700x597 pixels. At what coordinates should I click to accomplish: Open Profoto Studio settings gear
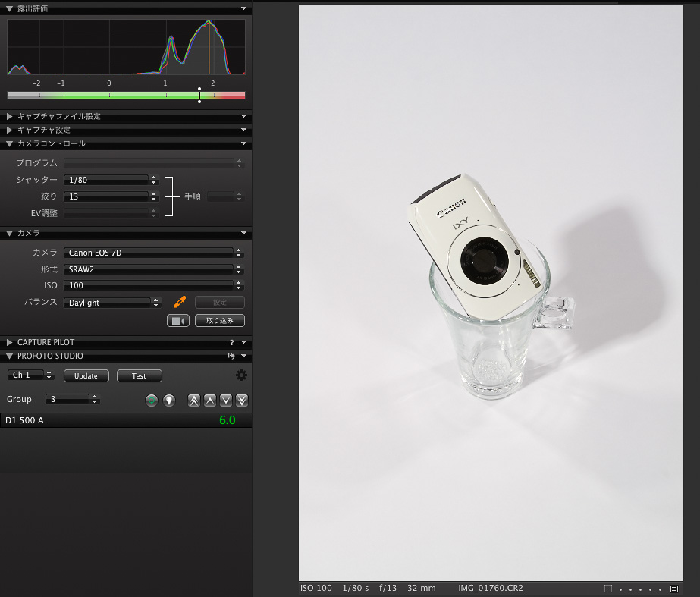pos(241,375)
